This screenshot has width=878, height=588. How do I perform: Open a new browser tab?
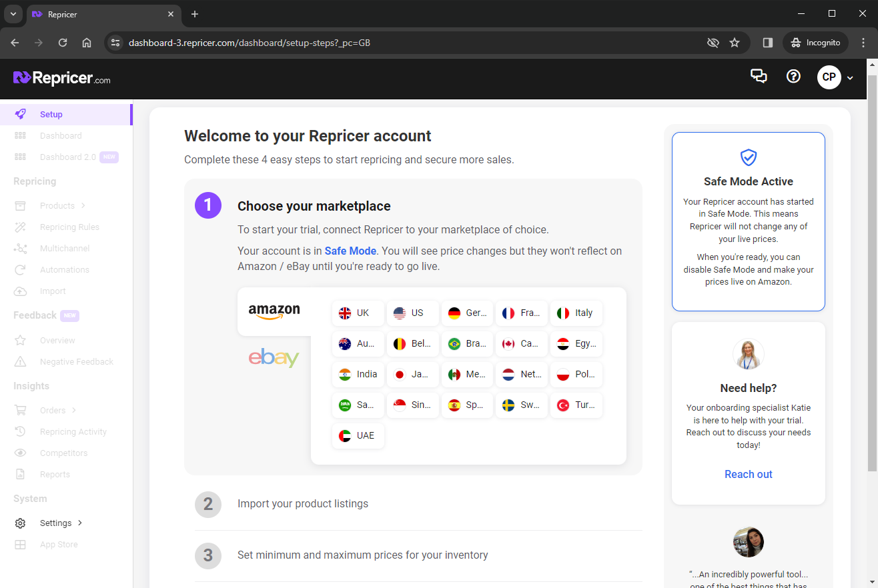coord(195,14)
